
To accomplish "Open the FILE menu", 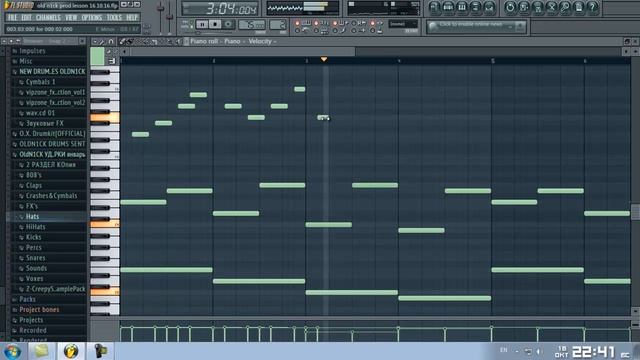I will (12, 18).
